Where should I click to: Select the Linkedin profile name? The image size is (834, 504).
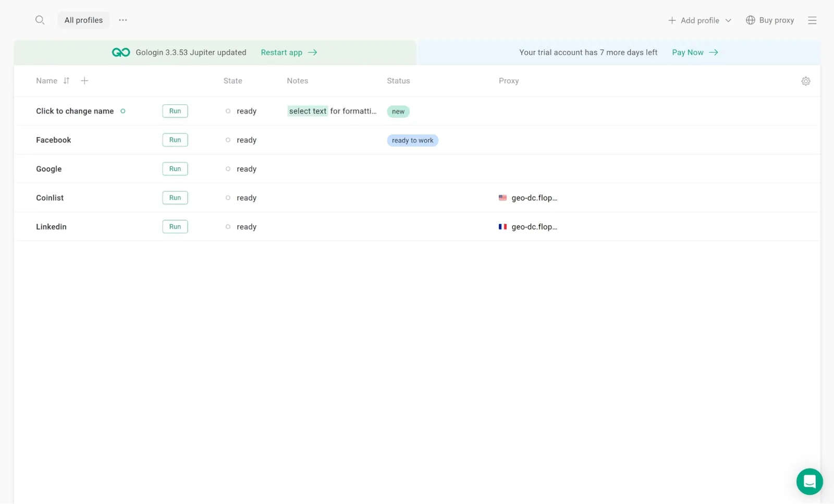pos(51,227)
